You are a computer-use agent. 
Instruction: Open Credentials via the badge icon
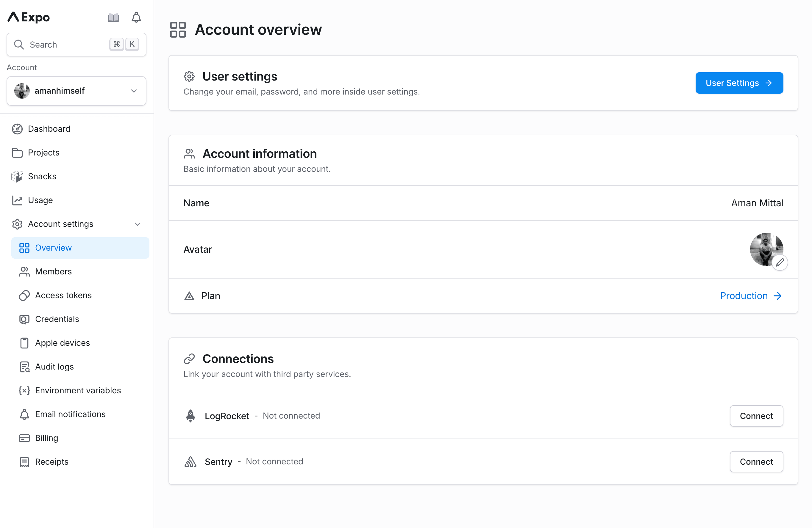tap(24, 319)
